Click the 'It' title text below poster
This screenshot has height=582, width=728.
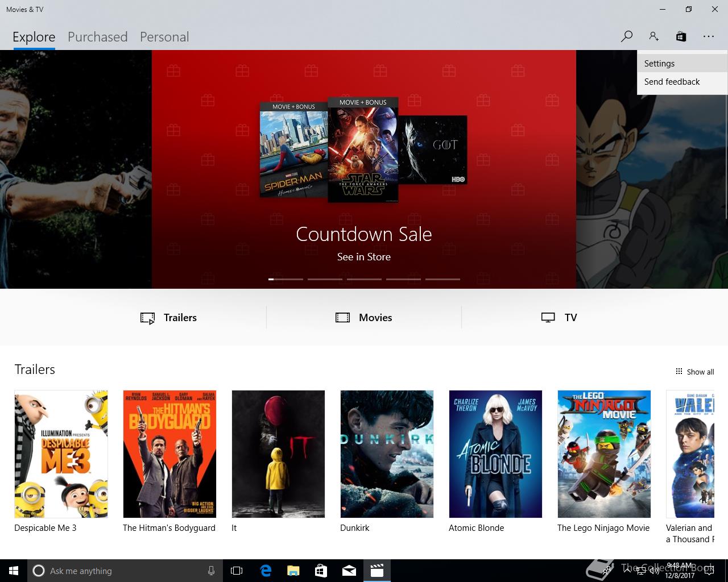click(x=234, y=528)
